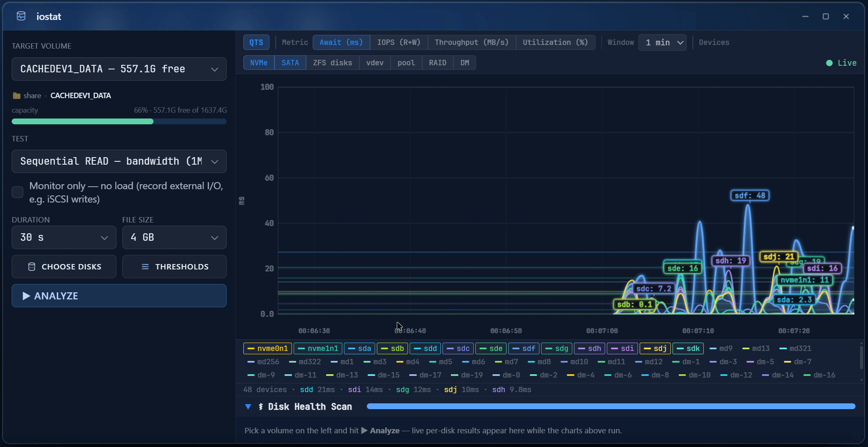Switch metric to IOPS (R+W)

pos(398,42)
